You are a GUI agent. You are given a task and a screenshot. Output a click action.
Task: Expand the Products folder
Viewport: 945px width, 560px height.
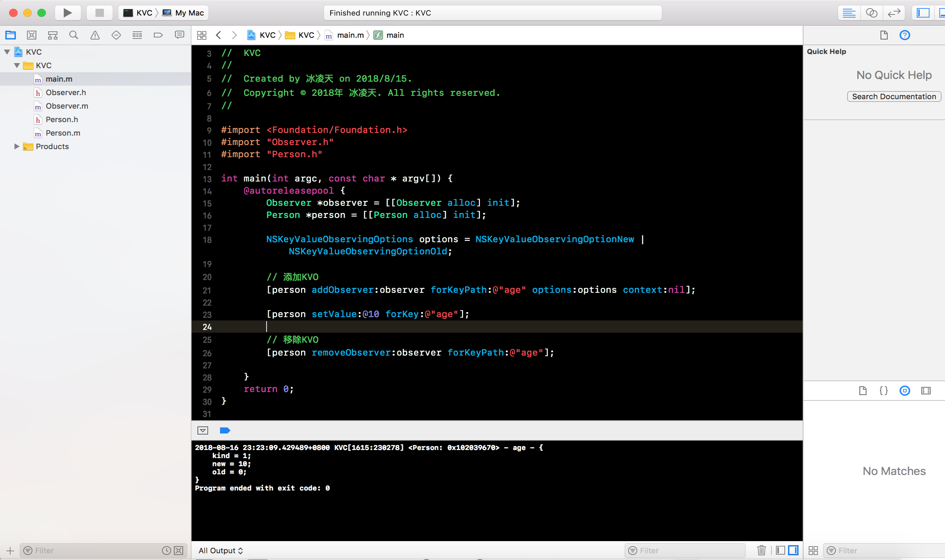17,146
